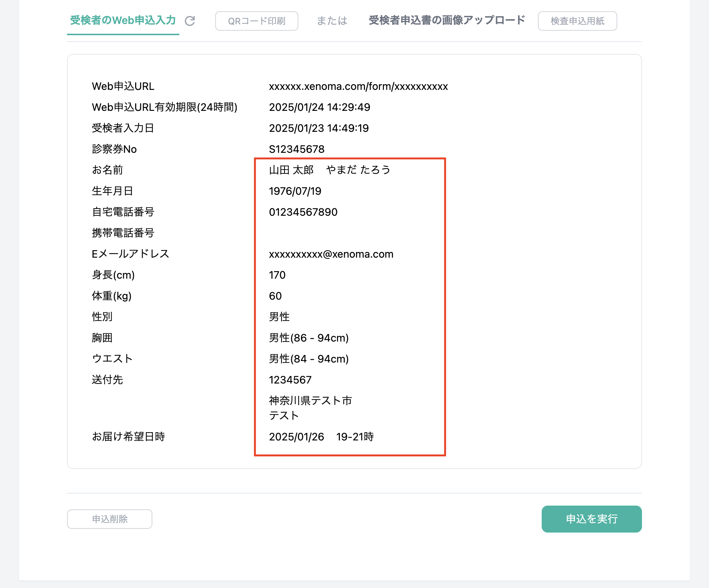Click the ウエスト value 男性(84 - 94cm)

[x=308, y=359]
